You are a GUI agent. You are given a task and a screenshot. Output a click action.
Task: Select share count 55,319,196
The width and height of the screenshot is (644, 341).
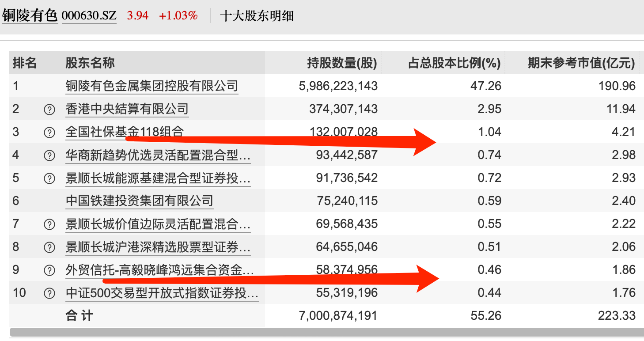[x=347, y=292]
